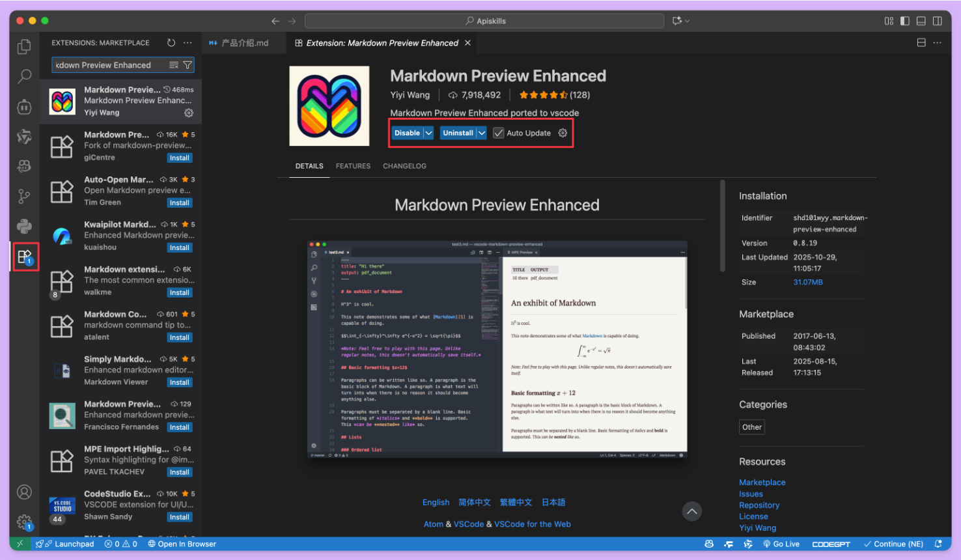Select the Python icon in the activity bar
Image resolution: width=961 pixels, height=560 pixels.
coord(24,226)
